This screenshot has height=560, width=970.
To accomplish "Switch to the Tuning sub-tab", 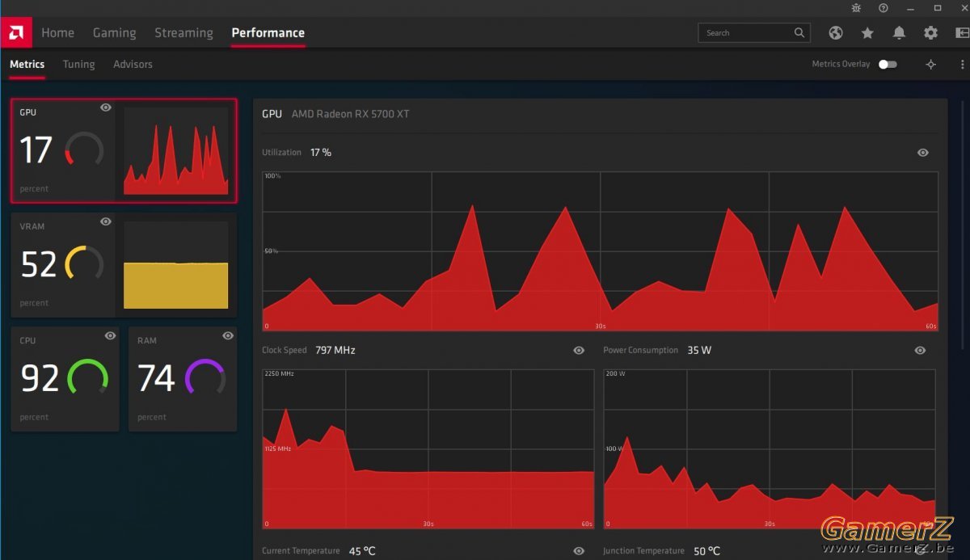I will (78, 64).
